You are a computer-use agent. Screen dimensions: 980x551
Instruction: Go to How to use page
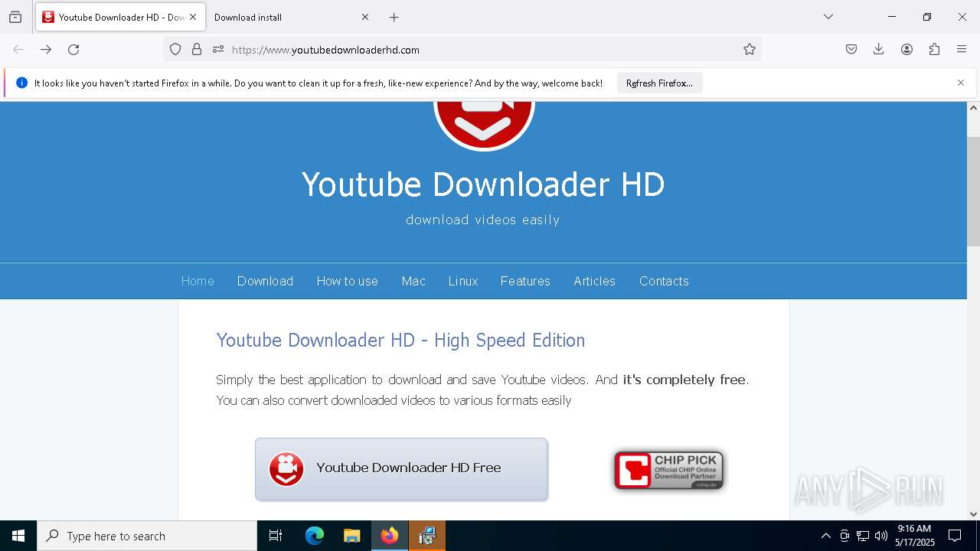coord(347,281)
